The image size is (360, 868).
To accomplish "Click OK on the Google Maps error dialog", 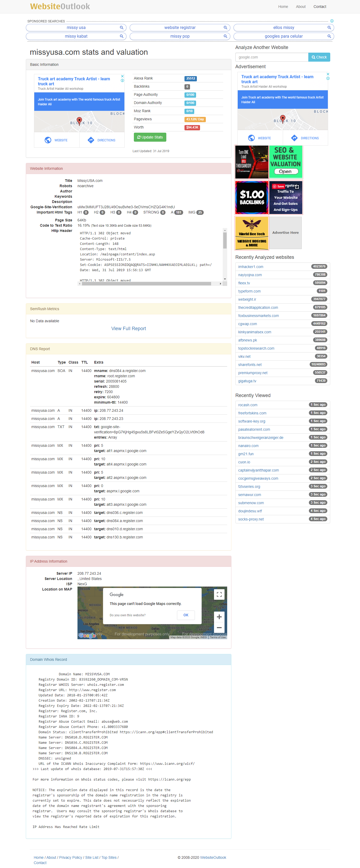I will pos(186,615).
